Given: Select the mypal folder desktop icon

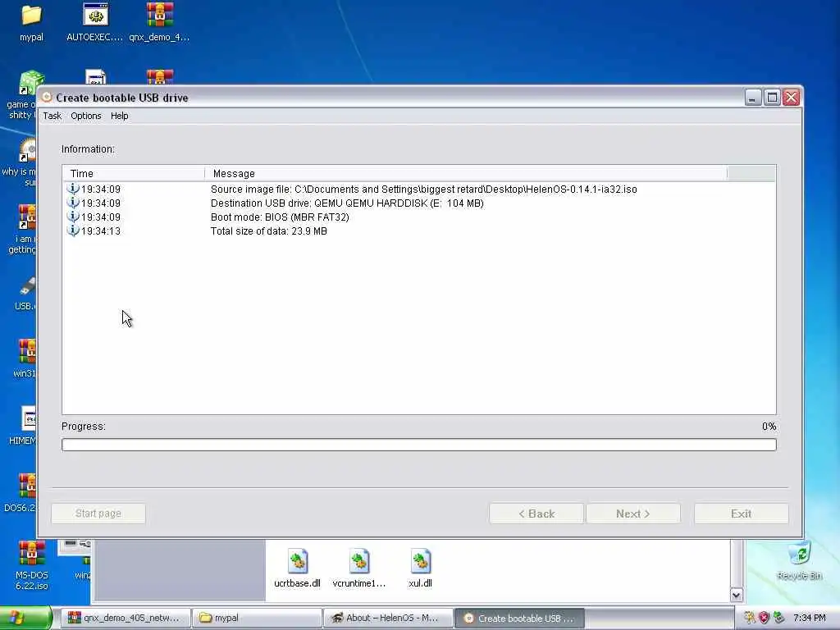Looking at the screenshot, I should (x=31, y=23).
